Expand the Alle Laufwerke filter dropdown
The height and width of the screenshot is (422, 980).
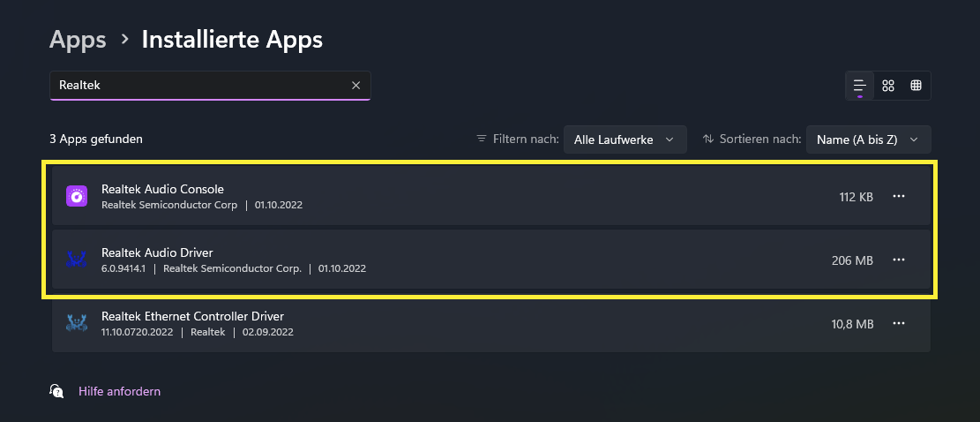(625, 139)
